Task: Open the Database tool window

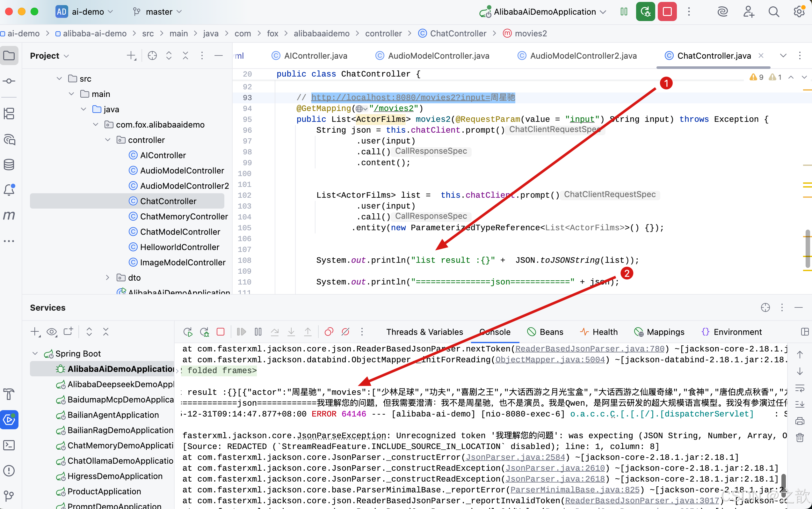Action: [9, 165]
